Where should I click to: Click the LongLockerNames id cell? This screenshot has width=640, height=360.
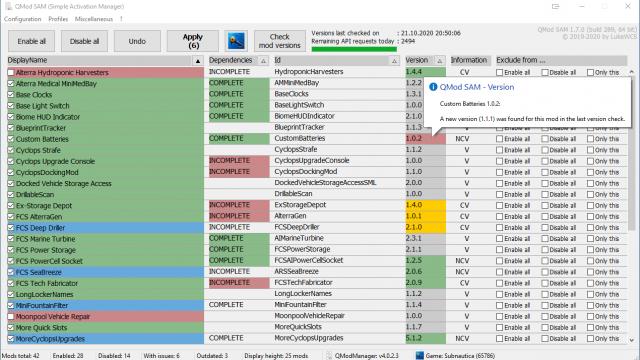click(x=303, y=294)
